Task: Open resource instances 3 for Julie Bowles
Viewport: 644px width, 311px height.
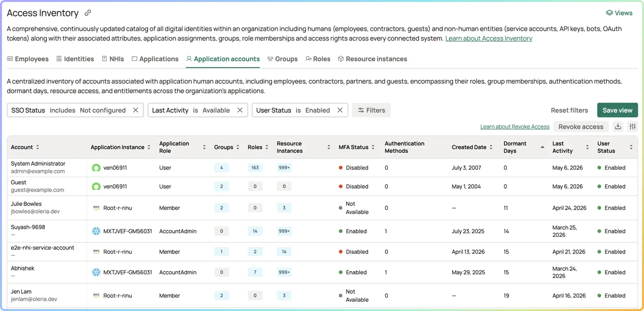Action: tap(284, 208)
